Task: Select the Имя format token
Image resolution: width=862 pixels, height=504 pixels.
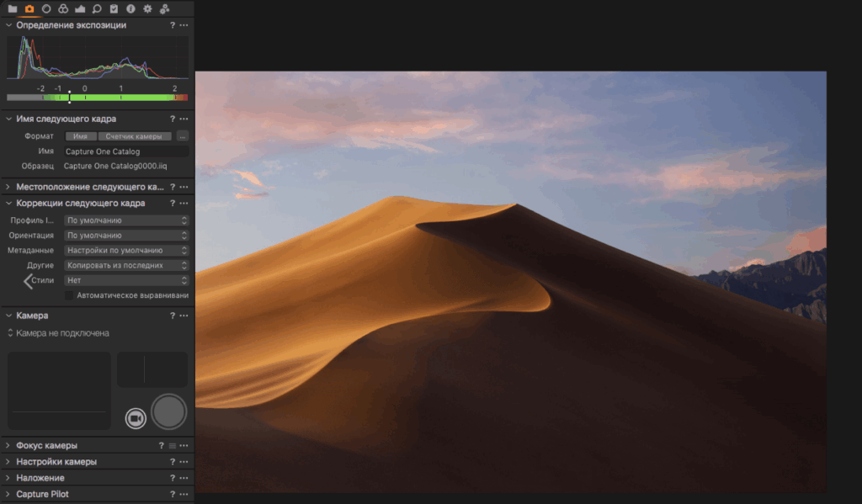Action: 80,136
